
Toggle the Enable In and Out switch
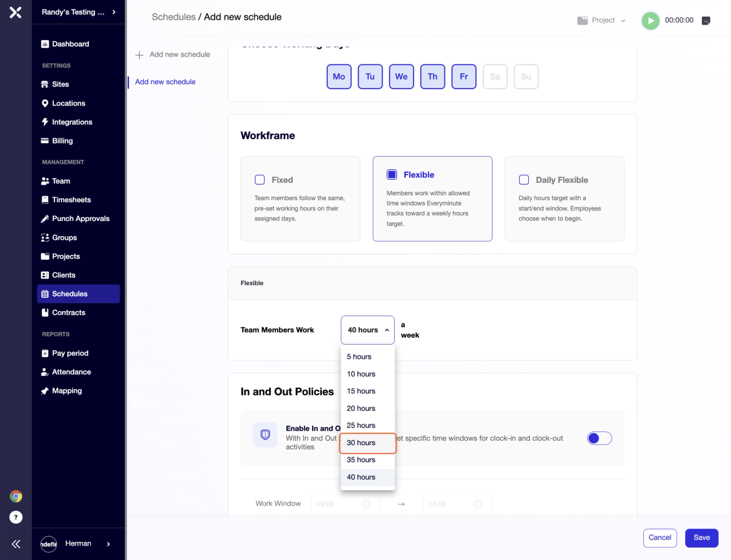click(x=599, y=438)
